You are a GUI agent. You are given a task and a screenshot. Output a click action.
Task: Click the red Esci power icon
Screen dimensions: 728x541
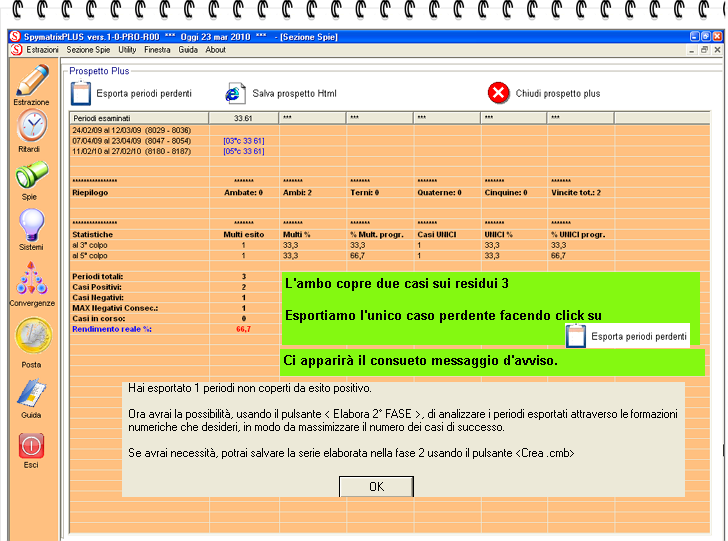31,445
